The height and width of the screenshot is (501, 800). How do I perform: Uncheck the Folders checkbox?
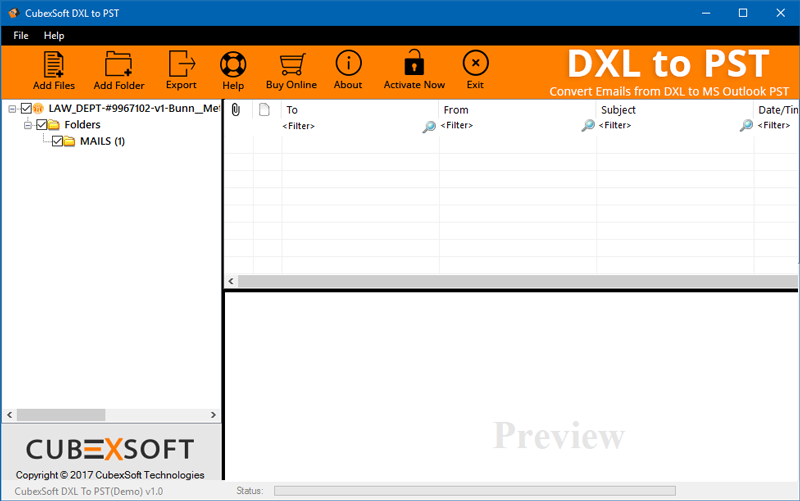click(42, 124)
